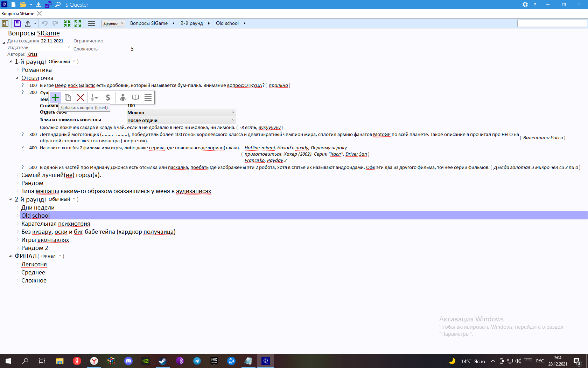The width and height of the screenshot is (588, 368).
Task: Expand the Рандом theme
Action: point(17,183)
